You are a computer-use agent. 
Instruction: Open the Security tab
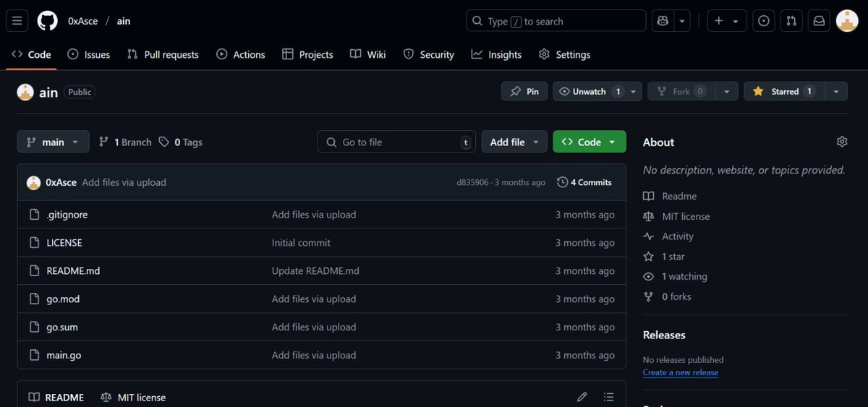click(429, 54)
